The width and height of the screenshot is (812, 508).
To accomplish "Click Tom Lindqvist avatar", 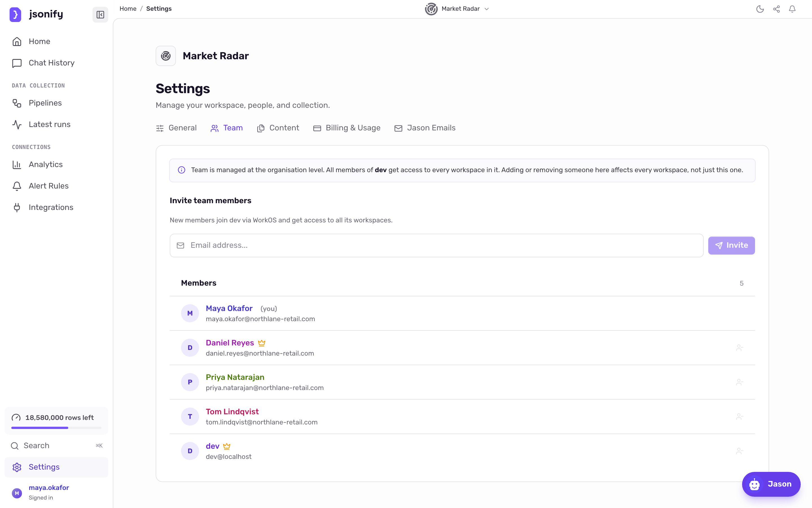I will (x=190, y=417).
